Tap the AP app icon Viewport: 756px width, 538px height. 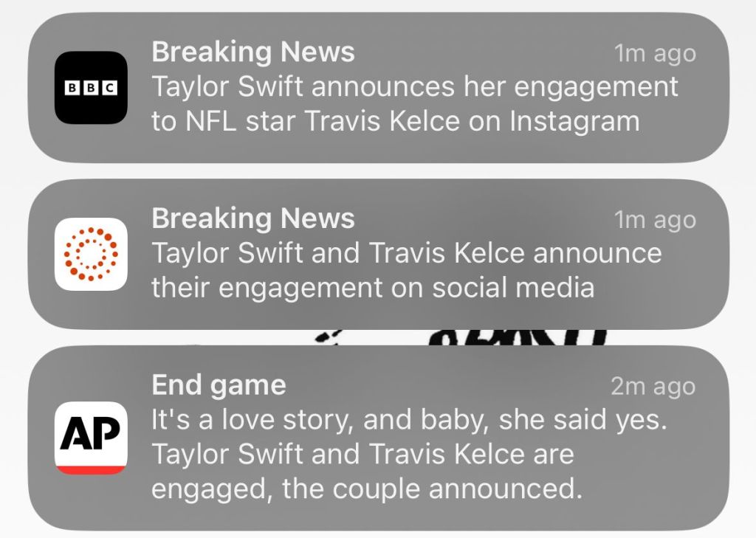91,438
